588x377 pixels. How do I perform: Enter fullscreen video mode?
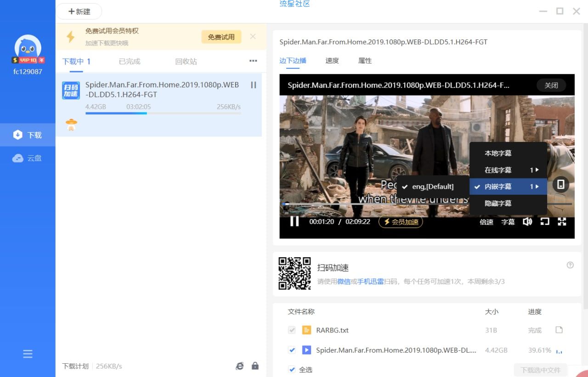pyautogui.click(x=562, y=222)
